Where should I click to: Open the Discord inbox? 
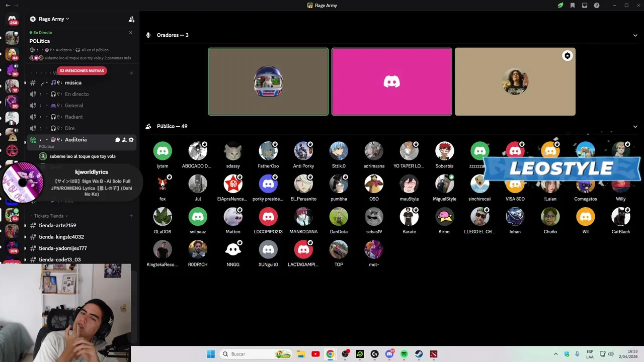585,6
